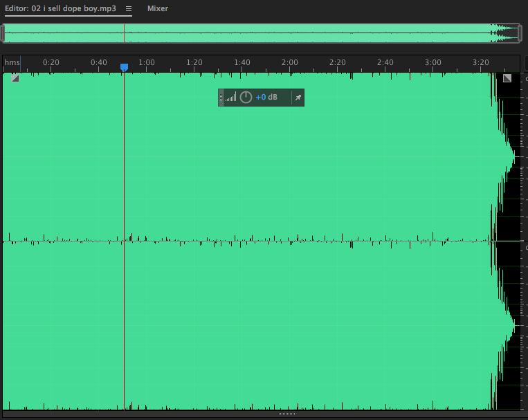528x420 pixels.
Task: Pin the volume HUD with the pin icon
Action: pos(298,98)
